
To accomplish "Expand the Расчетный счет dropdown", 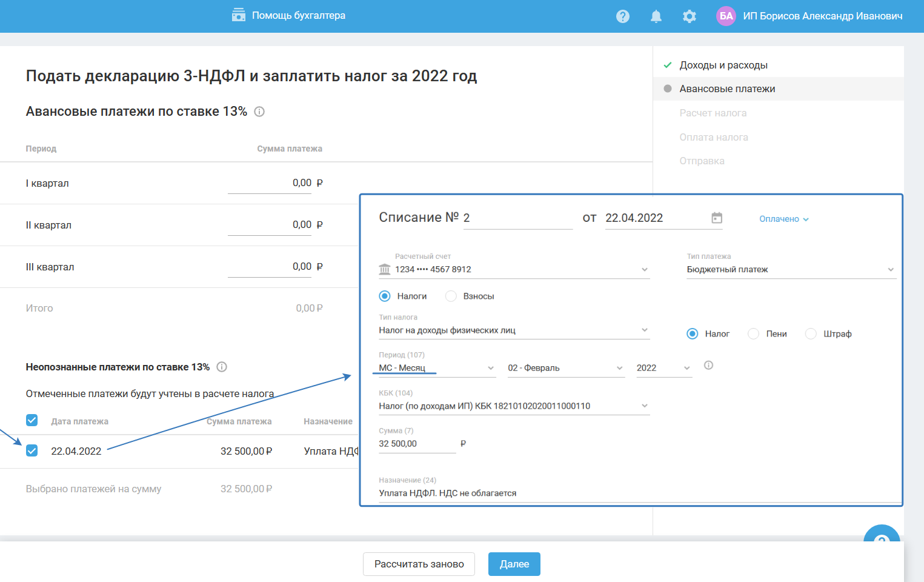I will click(514, 269).
